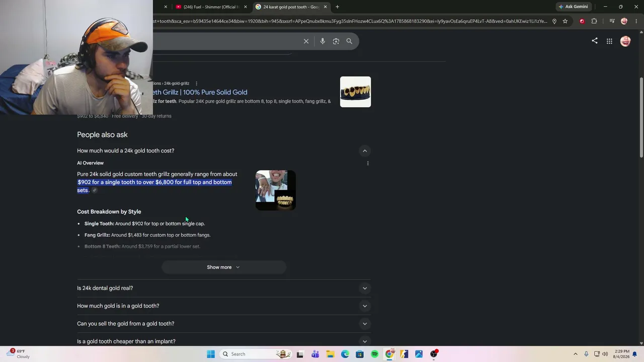644x362 pixels.
Task: Close the 24 karat gold post tooth tab
Action: (326, 7)
